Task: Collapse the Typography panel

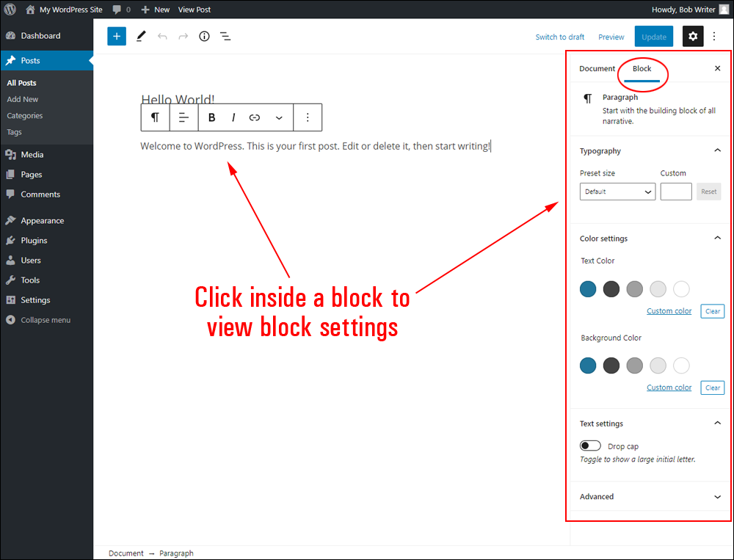Action: pos(650,150)
